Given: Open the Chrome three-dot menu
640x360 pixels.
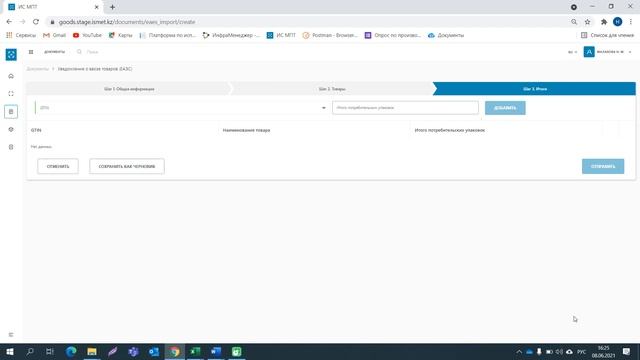Looking at the screenshot, I should point(631,22).
